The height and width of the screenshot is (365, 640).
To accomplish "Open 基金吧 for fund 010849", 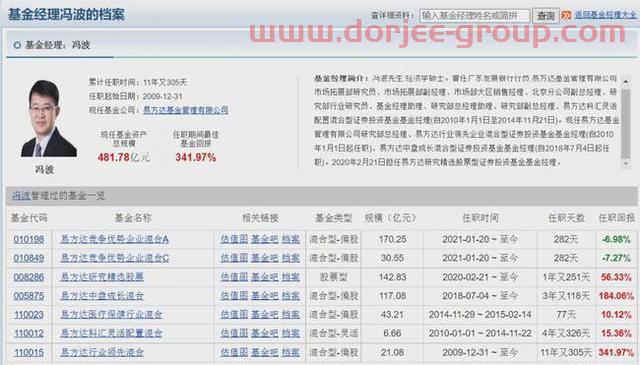I will click(264, 258).
